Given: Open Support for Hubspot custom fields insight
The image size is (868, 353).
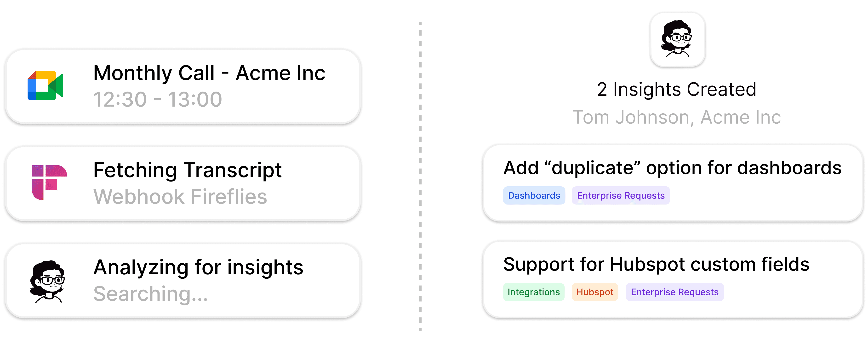Looking at the screenshot, I should [673, 280].
